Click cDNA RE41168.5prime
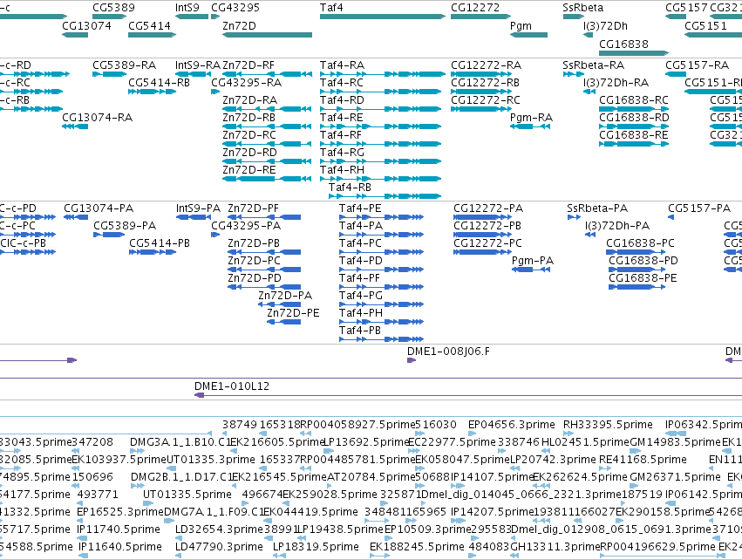742x560 pixels. (x=643, y=460)
